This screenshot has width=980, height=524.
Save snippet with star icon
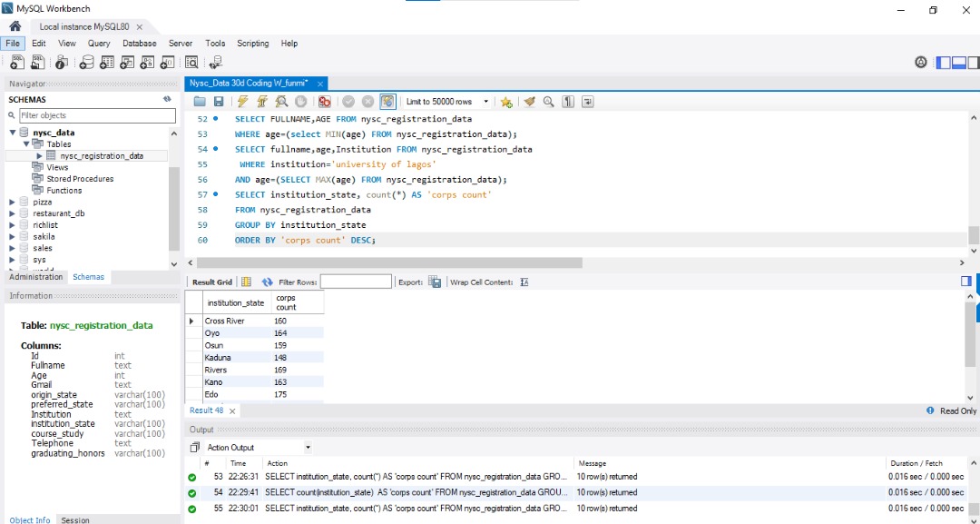pyautogui.click(x=506, y=102)
